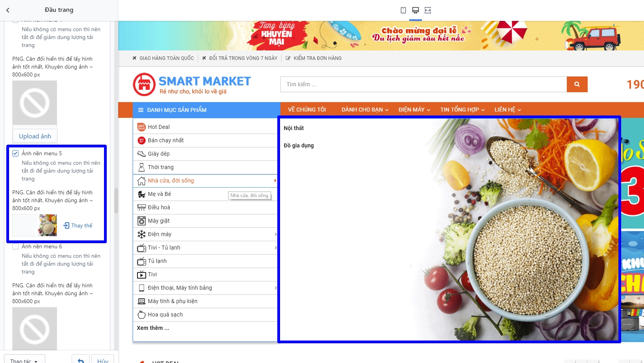644x363 pixels.
Task: Click the Máy tính & phụ kiện laptop icon
Action: 141,301
